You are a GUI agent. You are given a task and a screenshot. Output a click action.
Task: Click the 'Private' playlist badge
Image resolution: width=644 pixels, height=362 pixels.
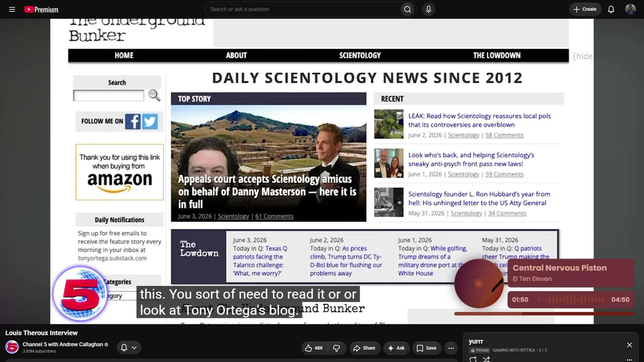[x=479, y=350]
